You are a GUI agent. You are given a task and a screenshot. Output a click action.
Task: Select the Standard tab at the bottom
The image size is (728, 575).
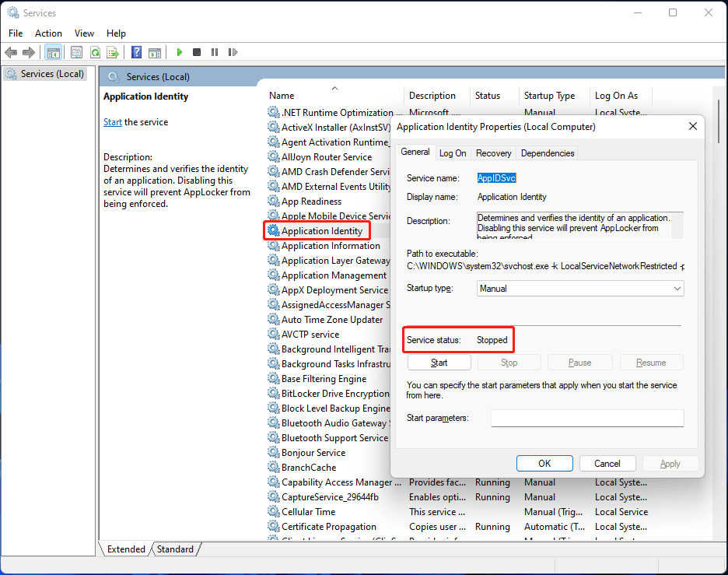tap(175, 549)
